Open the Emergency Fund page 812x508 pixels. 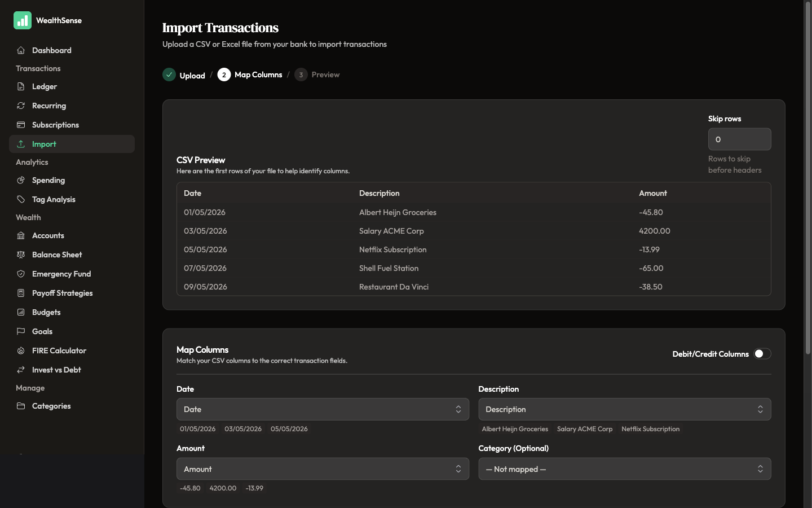click(72, 274)
